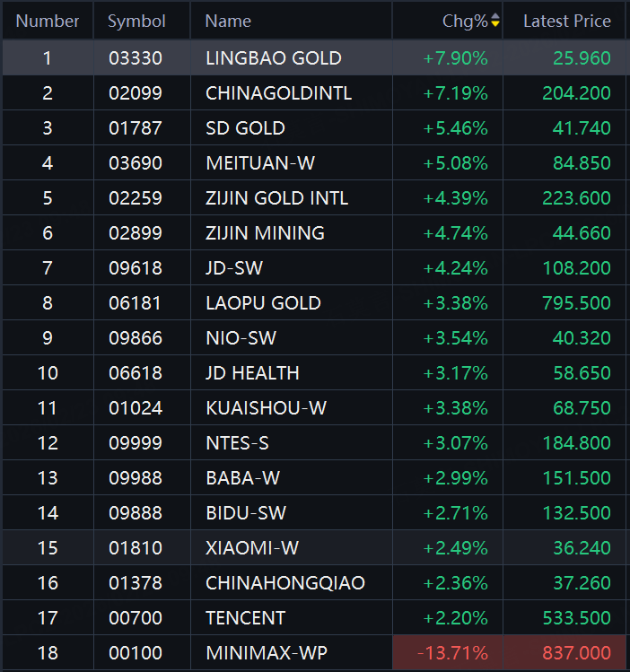Select the CHINAHONGQIAO stock name
Image resolution: width=630 pixels, height=672 pixels.
285,583
